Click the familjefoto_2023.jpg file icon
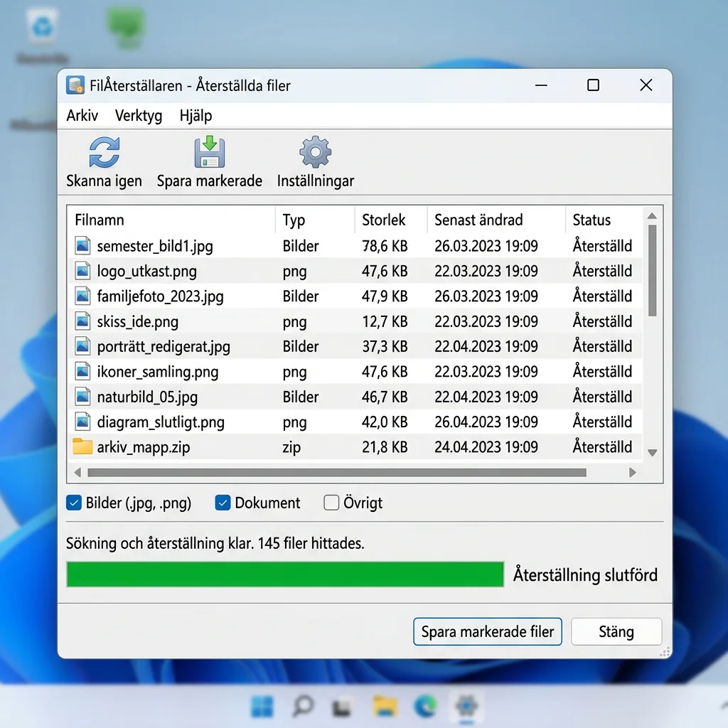Image resolution: width=728 pixels, height=728 pixels. tap(82, 296)
